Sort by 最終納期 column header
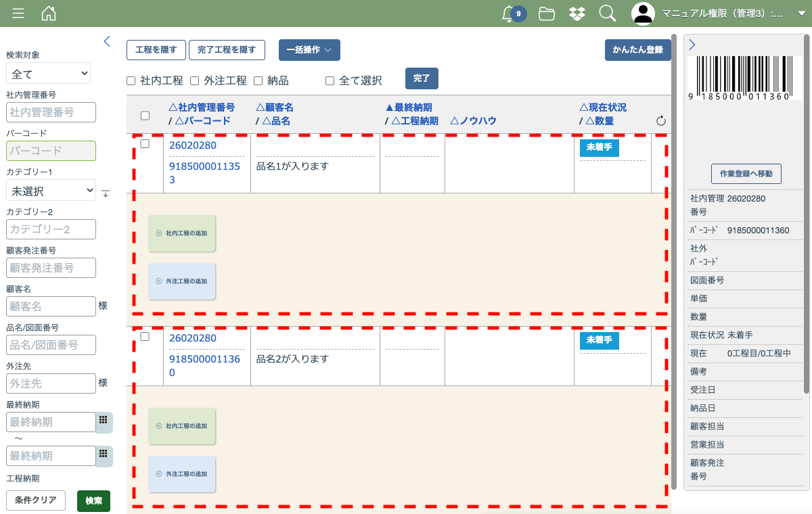812x514 pixels. click(409, 108)
